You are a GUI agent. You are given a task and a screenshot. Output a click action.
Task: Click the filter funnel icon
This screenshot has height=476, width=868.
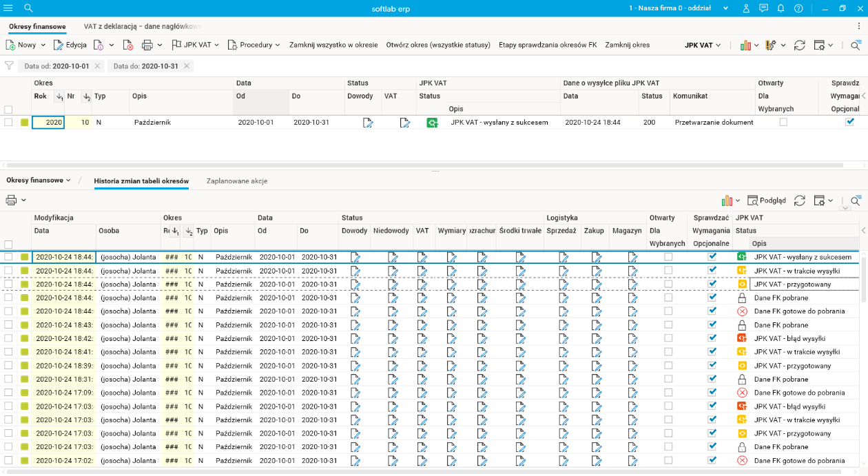pos(9,66)
